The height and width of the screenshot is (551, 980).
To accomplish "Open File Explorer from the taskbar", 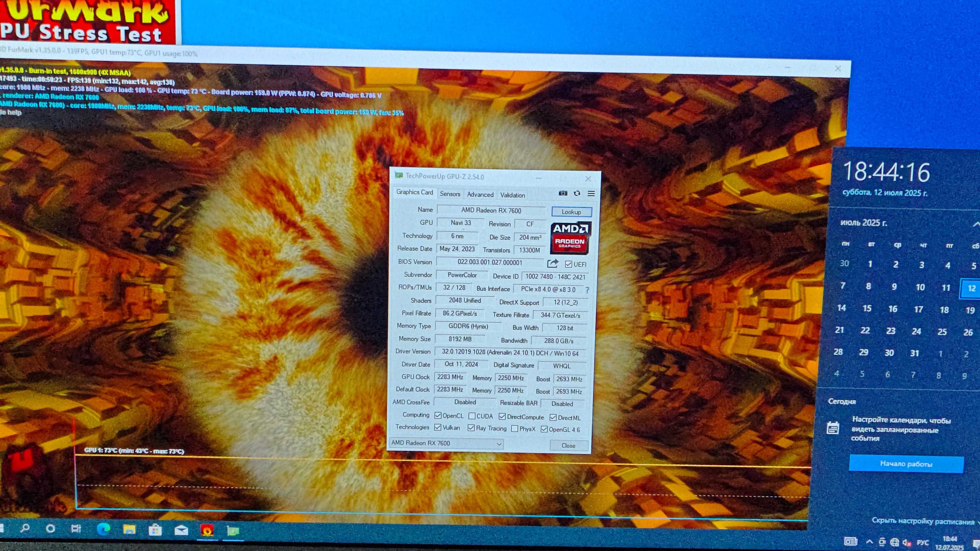I will [129, 529].
